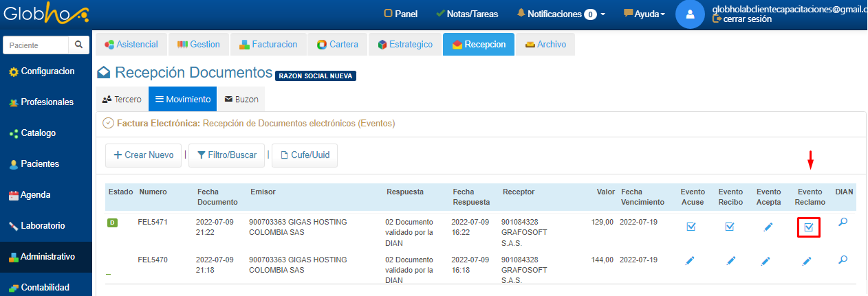868x296 pixels.
Task: Focus the Paciente search field
Action: [x=36, y=45]
